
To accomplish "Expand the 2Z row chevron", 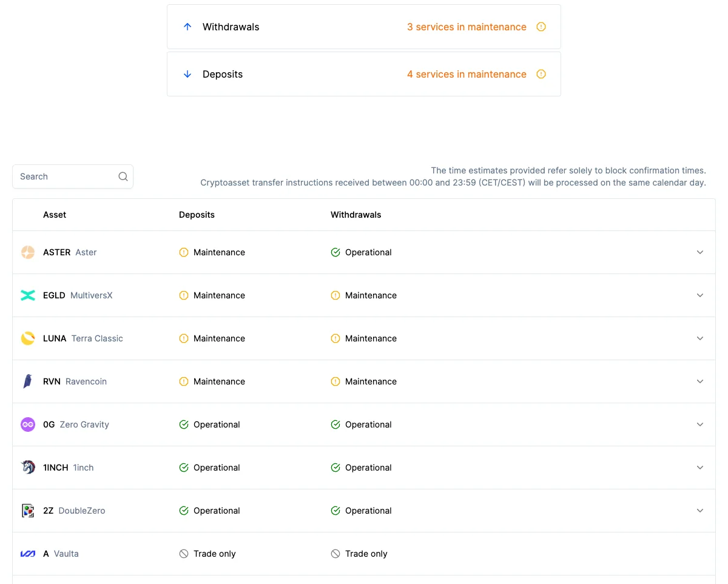I will 700,511.
